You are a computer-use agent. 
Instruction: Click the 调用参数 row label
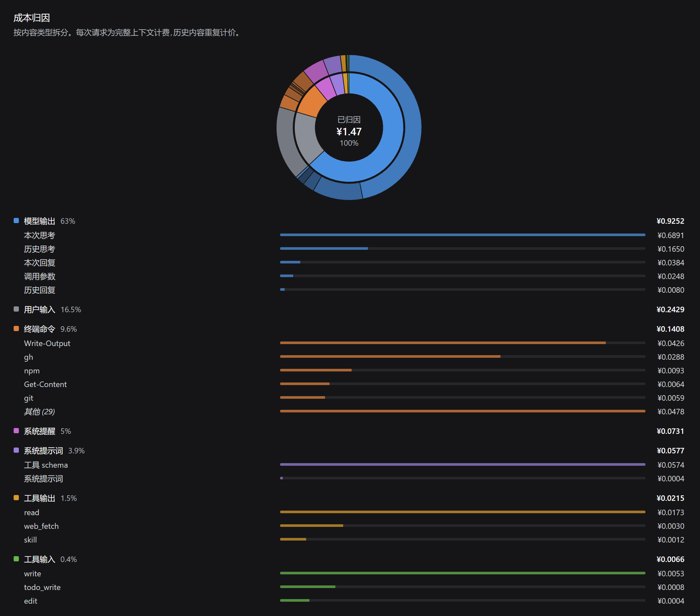(x=39, y=277)
